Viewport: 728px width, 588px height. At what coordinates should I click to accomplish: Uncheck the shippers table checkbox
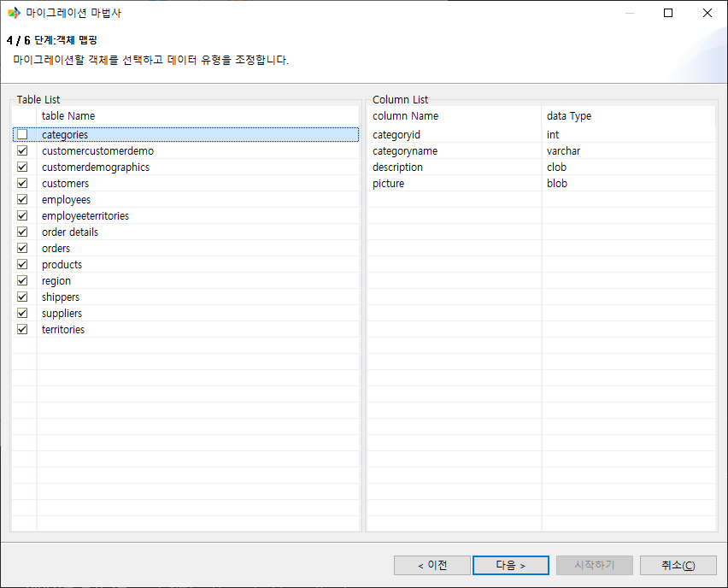(22, 297)
